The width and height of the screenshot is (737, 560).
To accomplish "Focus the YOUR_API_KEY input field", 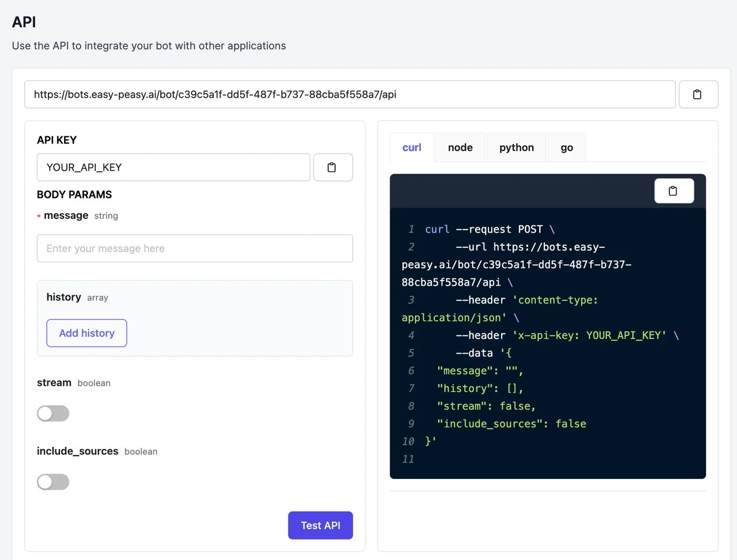I will pos(173,167).
